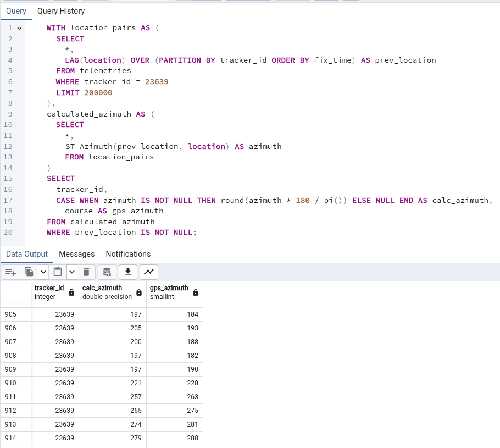The height and width of the screenshot is (448, 500).
Task: Click the Save data changes database icon
Action: point(107,272)
